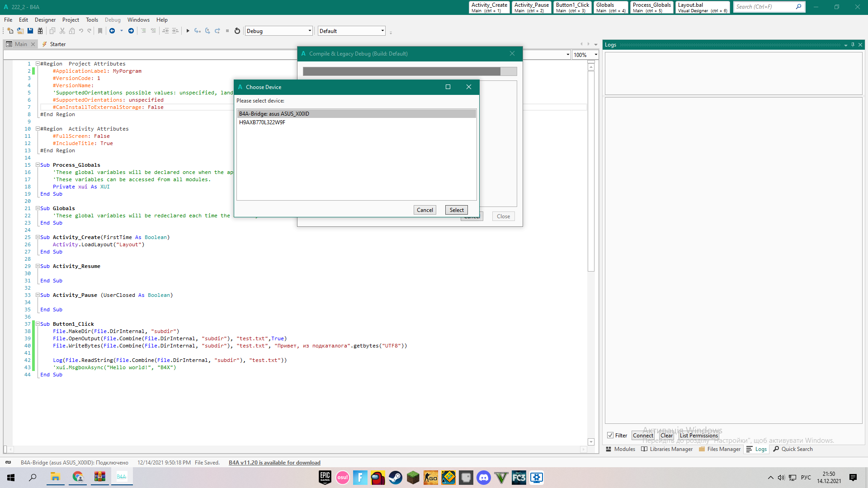Pin the Logs panel with the pin icon
868x488 pixels.
tap(852, 44)
